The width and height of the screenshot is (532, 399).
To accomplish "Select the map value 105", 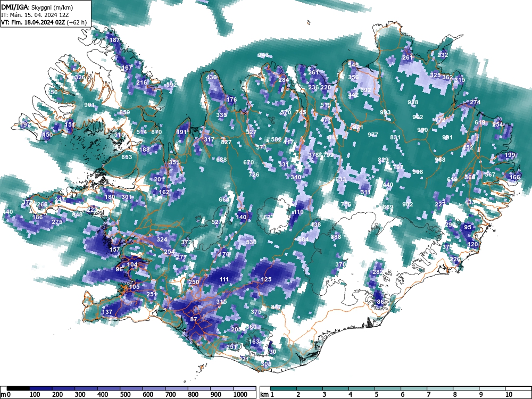I will pyautogui.click(x=135, y=286).
